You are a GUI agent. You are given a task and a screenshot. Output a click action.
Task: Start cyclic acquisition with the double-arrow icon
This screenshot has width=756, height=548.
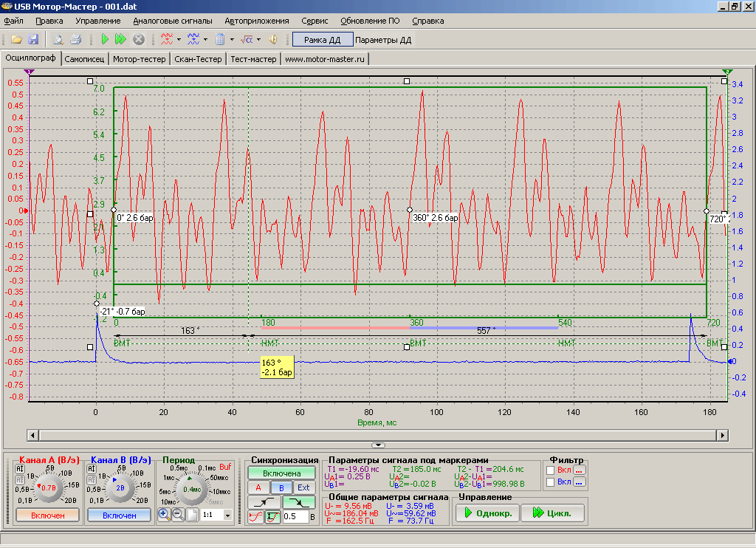point(120,40)
